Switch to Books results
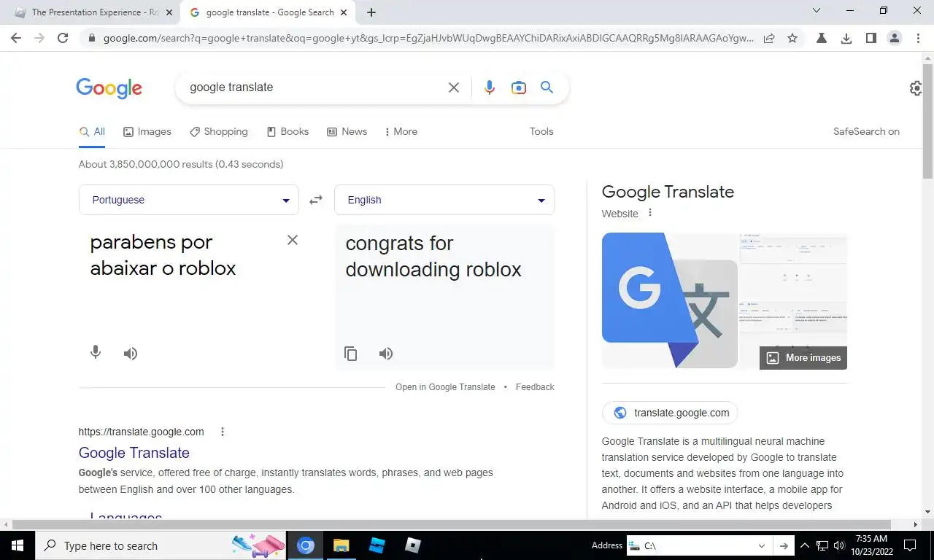Image resolution: width=934 pixels, height=560 pixels. [x=287, y=131]
